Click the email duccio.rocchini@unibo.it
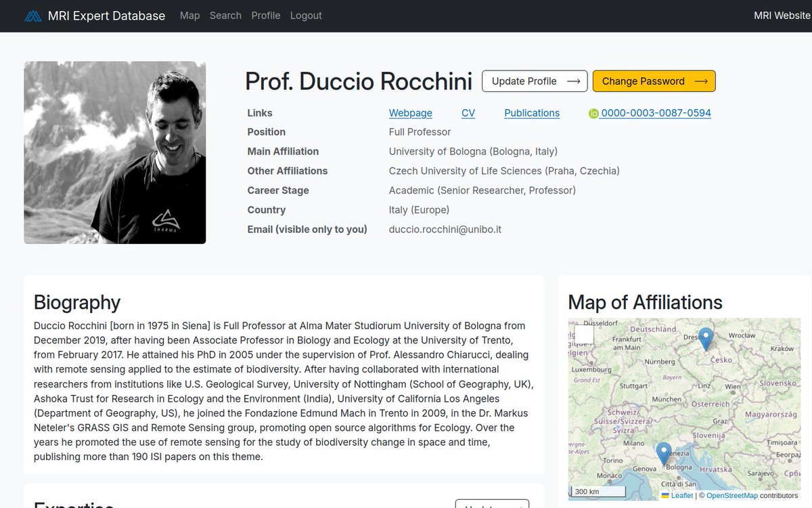 [445, 230]
